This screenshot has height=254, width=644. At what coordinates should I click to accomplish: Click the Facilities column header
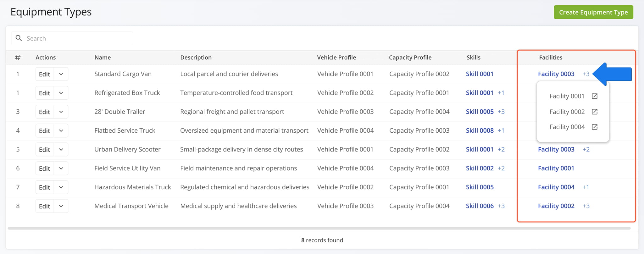(x=551, y=58)
